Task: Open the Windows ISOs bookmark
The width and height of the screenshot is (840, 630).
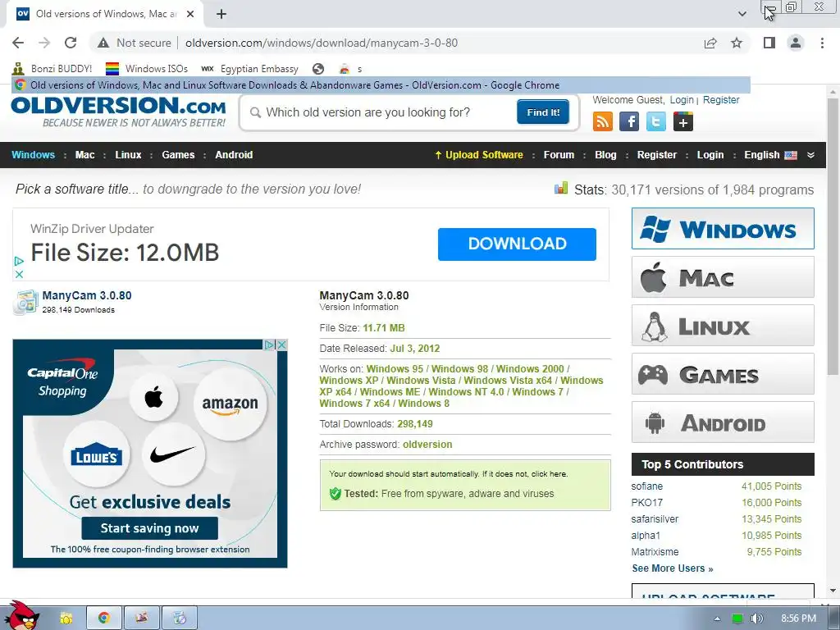Action: pyautogui.click(x=147, y=69)
